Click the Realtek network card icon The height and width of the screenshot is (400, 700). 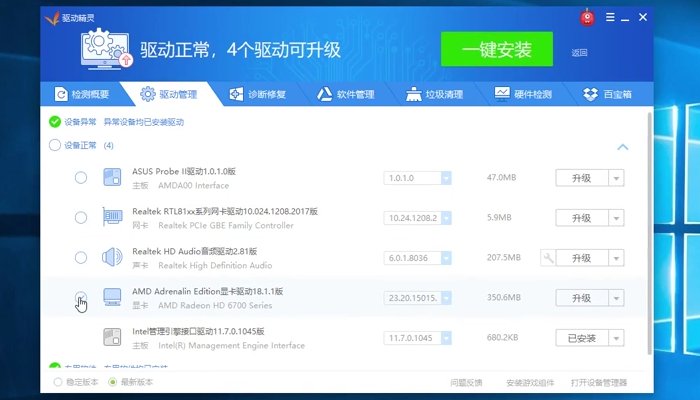112,217
